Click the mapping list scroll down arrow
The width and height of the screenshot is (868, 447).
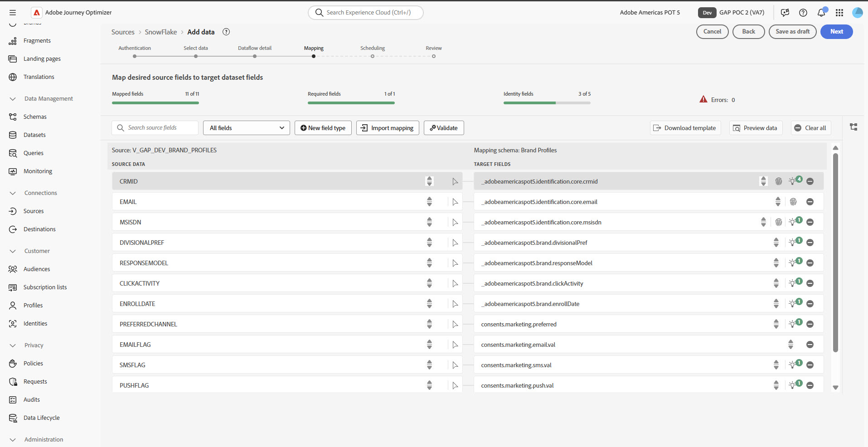[835, 388]
